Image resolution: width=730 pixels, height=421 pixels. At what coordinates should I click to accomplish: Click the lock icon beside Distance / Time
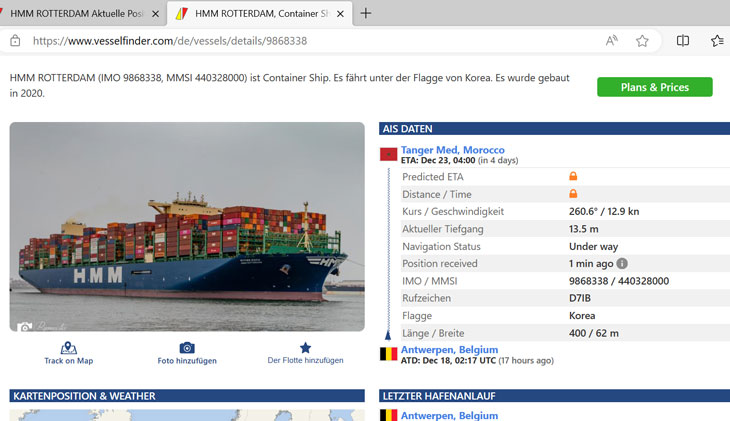(x=573, y=194)
